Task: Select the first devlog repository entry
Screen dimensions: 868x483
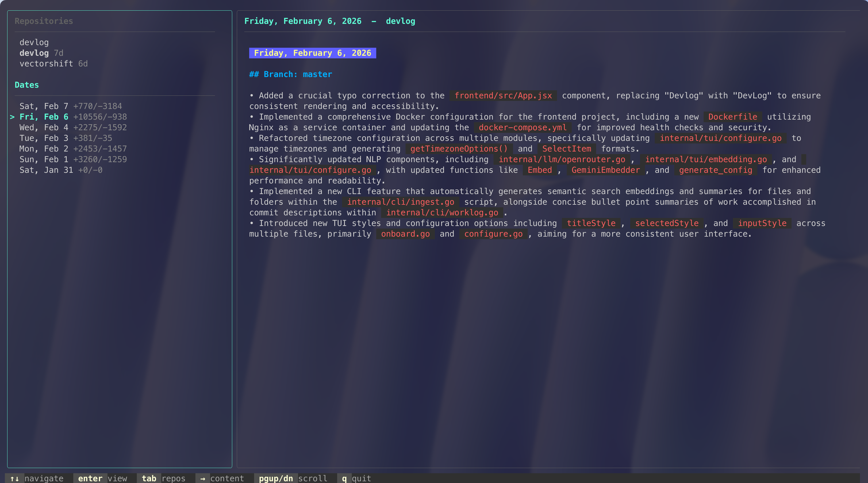Action: (34, 43)
